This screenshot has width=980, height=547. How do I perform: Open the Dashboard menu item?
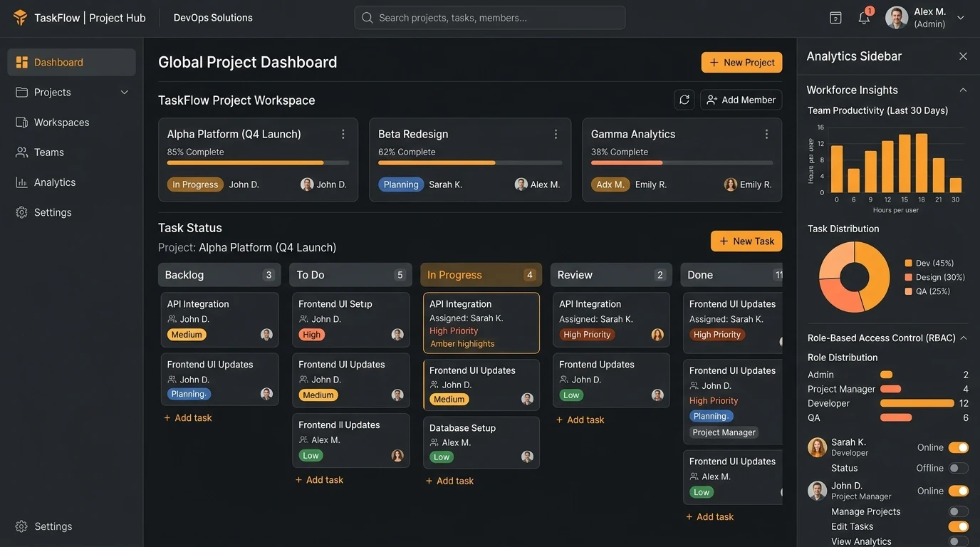point(71,62)
